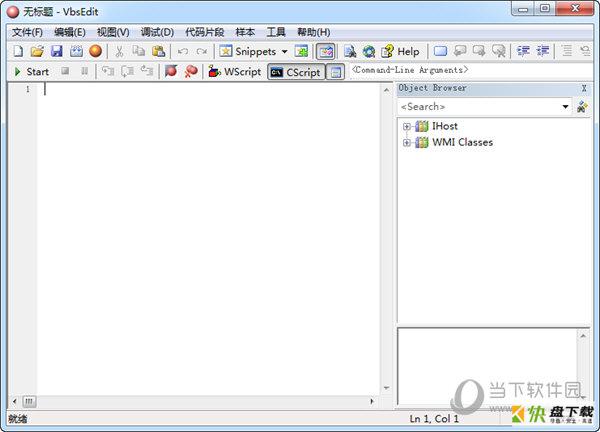Click the Step Into debug icon
The image size is (600, 432).
click(108, 71)
